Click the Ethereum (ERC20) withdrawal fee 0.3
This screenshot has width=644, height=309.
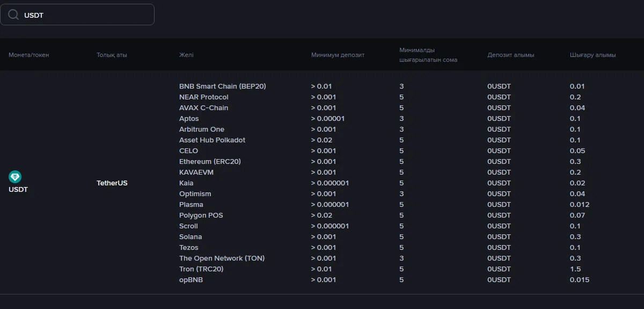575,161
